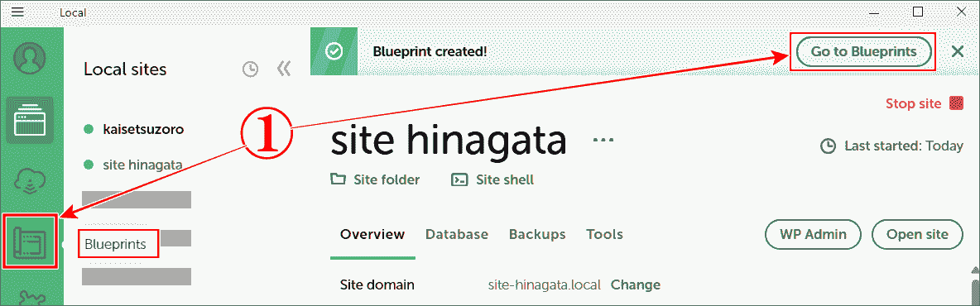Screen dimensions: 980x306
Task: Click the Last started: Today status
Action: click(892, 146)
